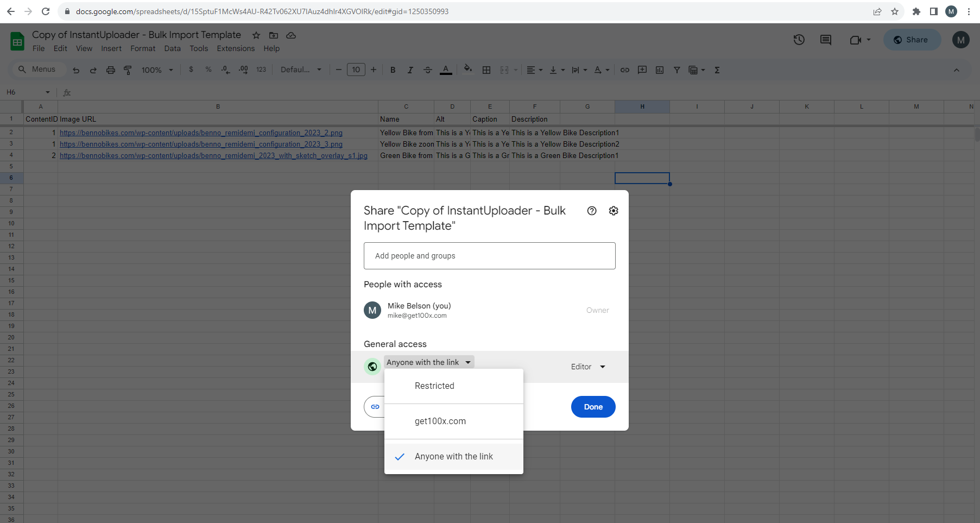Toggle strikethrough formatting
This screenshot has width=980, height=523.
428,70
